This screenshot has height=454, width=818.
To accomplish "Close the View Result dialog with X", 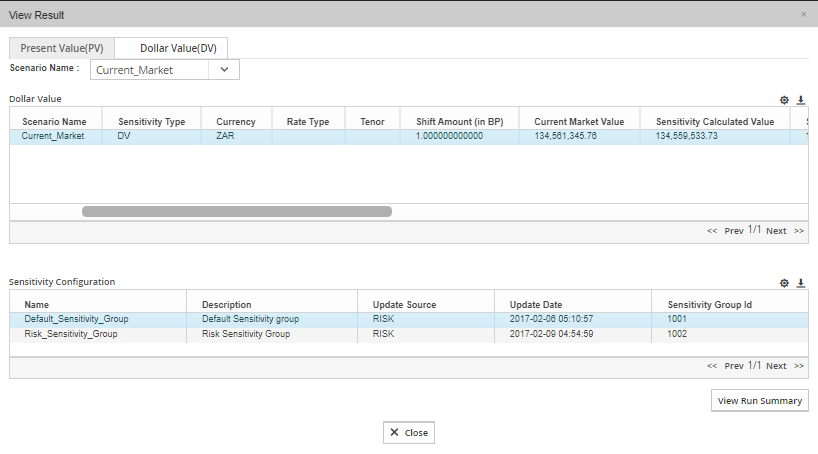I will [803, 14].
